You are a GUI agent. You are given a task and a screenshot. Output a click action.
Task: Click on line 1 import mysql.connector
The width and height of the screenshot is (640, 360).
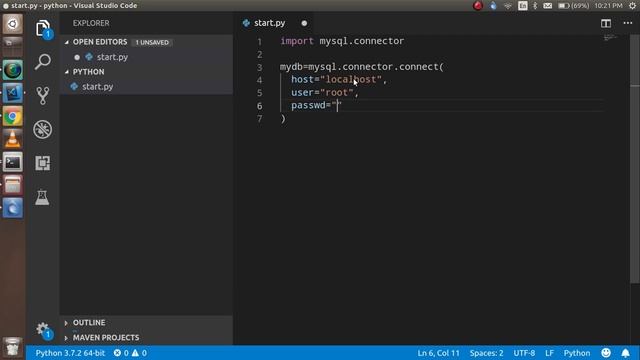coord(342,41)
